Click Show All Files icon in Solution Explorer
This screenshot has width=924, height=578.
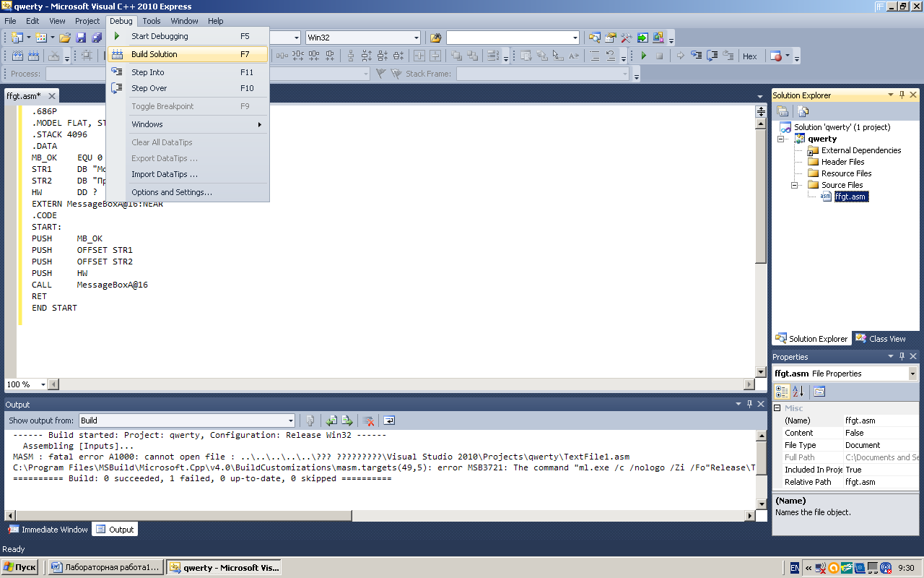click(x=803, y=111)
